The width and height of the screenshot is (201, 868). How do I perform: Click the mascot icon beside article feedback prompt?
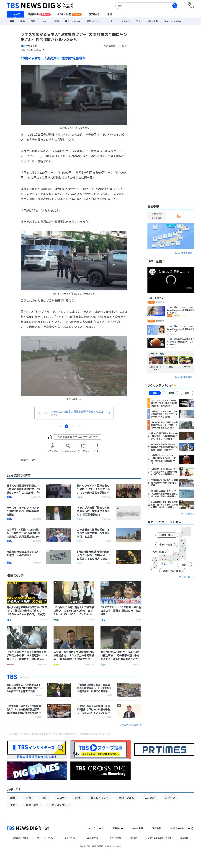click(49, 437)
